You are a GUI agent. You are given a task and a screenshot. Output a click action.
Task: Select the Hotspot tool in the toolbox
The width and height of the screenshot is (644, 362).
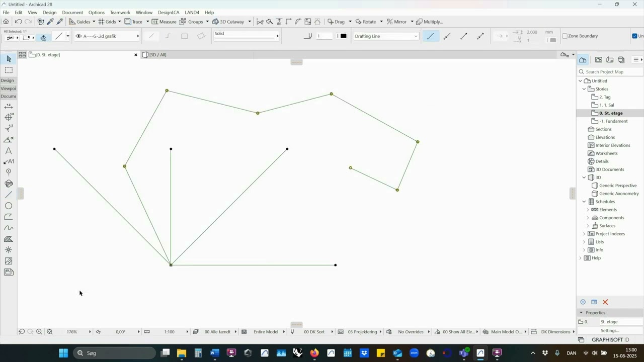click(x=9, y=250)
